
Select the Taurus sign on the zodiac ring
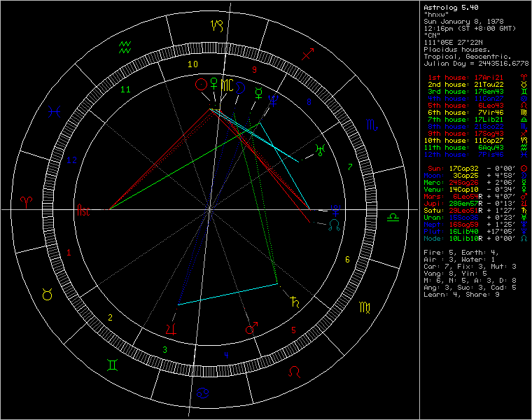[48, 295]
